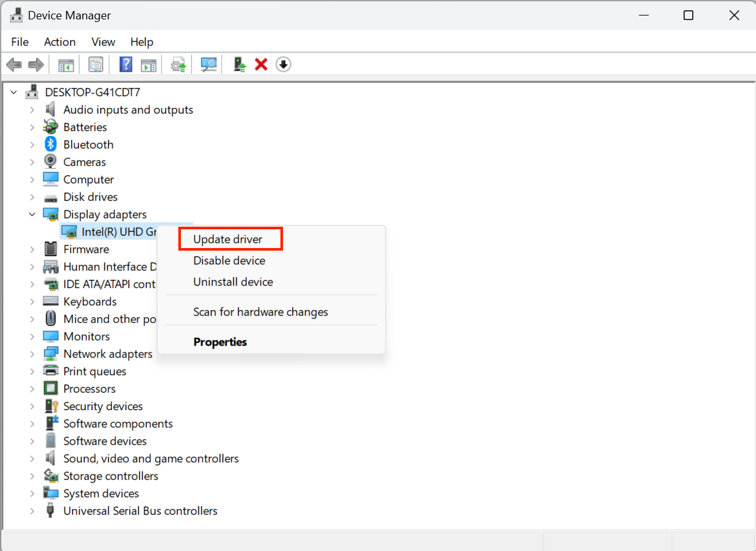Collapse the Display adapters category
Image resolution: width=756 pixels, height=551 pixels.
[x=32, y=214]
